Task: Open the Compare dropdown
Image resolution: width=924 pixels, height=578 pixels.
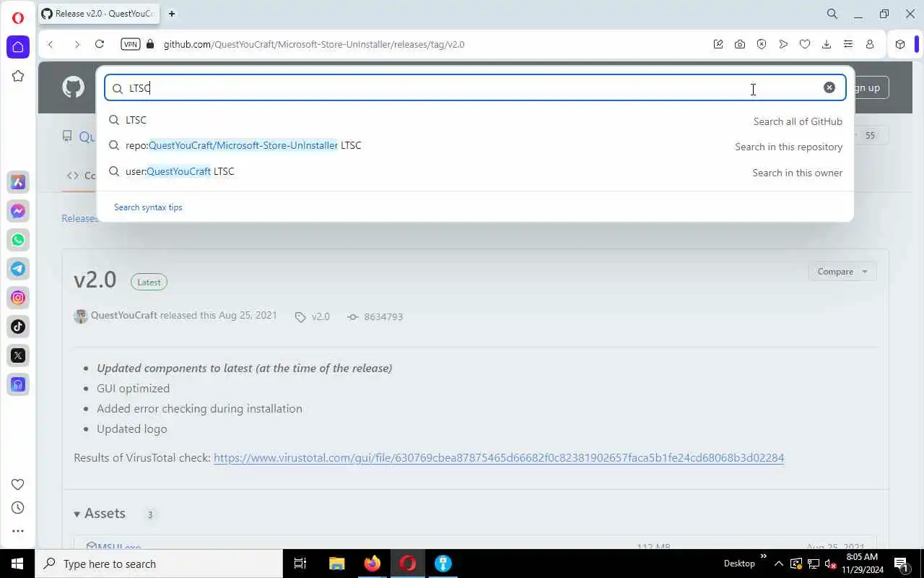Action: (842, 272)
